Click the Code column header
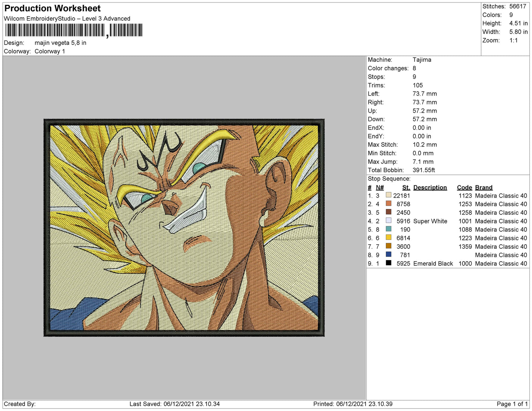532x411 pixels. click(464, 187)
